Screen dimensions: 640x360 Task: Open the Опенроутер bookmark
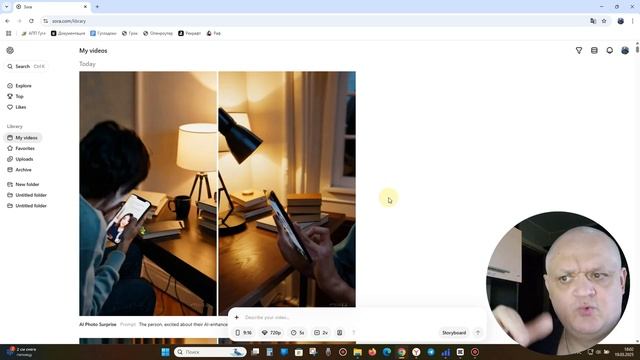[x=158, y=33]
